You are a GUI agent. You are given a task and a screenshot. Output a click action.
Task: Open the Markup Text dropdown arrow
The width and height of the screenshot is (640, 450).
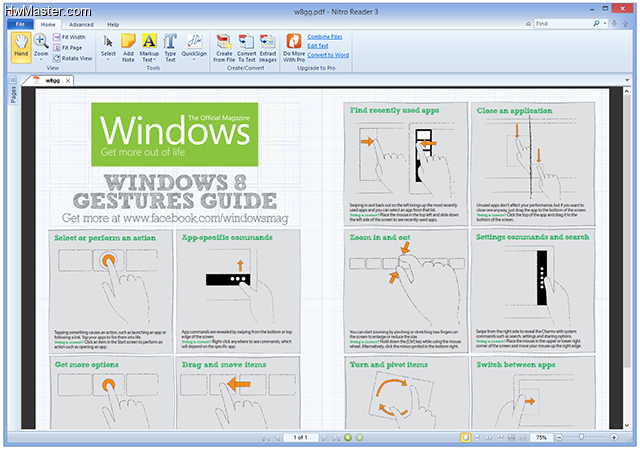pyautogui.click(x=154, y=60)
